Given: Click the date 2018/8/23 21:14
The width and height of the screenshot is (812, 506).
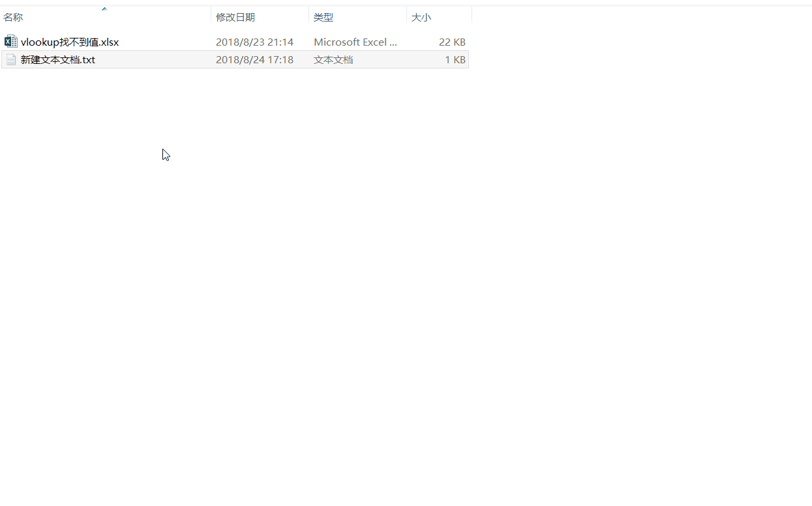Looking at the screenshot, I should coord(254,42).
